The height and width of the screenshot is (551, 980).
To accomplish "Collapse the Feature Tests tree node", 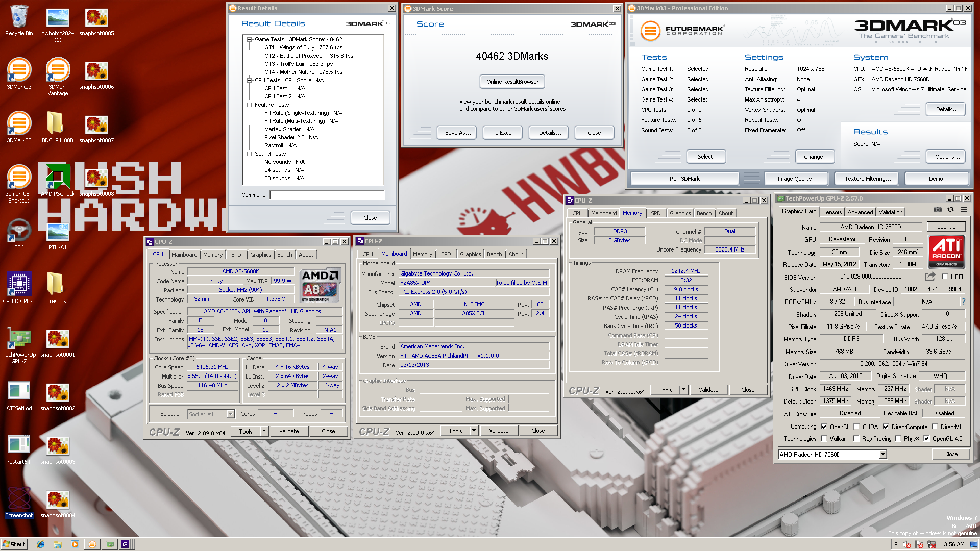I will click(249, 105).
